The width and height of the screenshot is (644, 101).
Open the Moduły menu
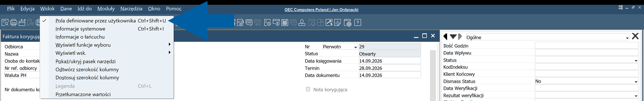click(106, 9)
